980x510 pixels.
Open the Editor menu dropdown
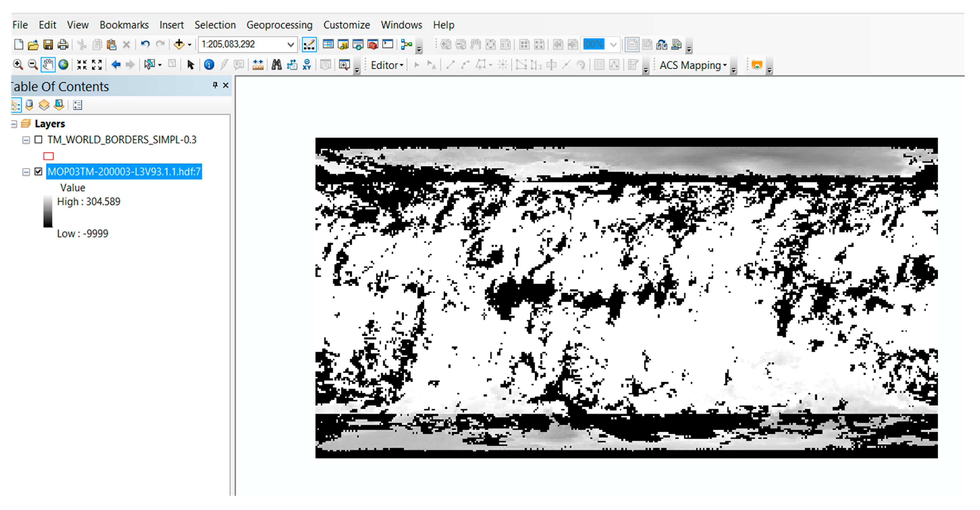[x=386, y=65]
